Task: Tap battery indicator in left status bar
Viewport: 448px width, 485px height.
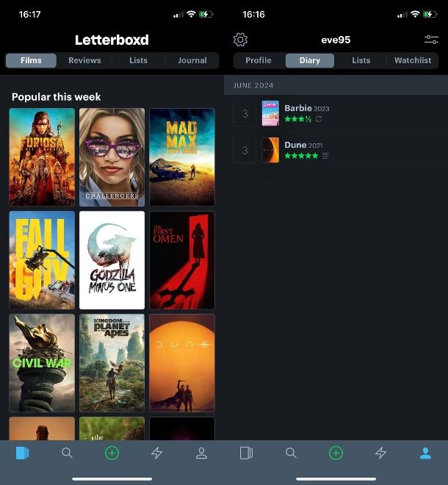Action: [206, 14]
